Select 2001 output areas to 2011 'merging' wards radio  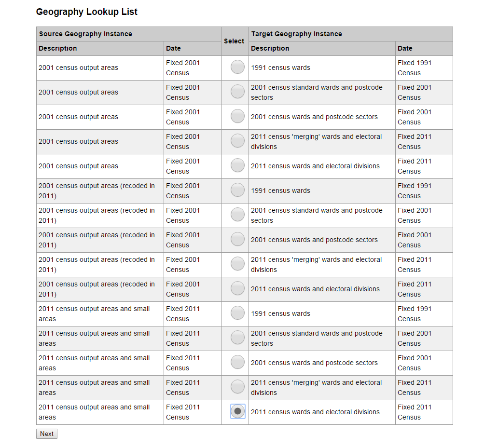[237, 140]
